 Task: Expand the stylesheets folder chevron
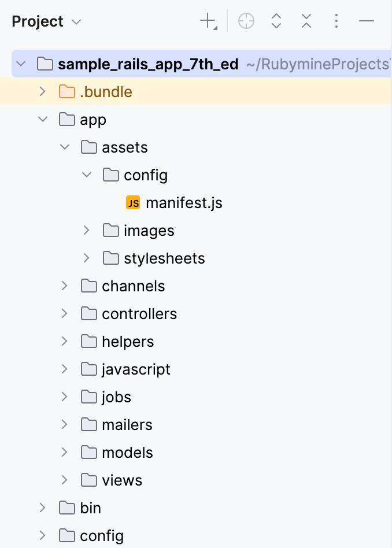point(86,258)
